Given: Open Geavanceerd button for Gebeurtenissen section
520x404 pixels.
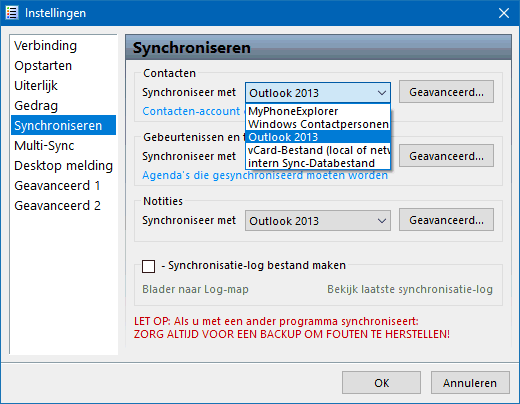Looking at the screenshot, I should point(446,156).
